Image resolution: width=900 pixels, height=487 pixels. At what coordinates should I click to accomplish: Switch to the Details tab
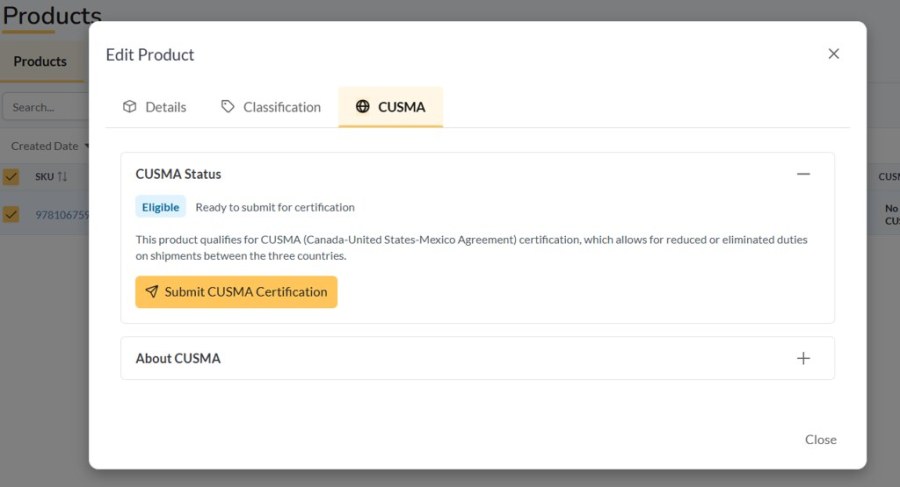pyautogui.click(x=155, y=107)
